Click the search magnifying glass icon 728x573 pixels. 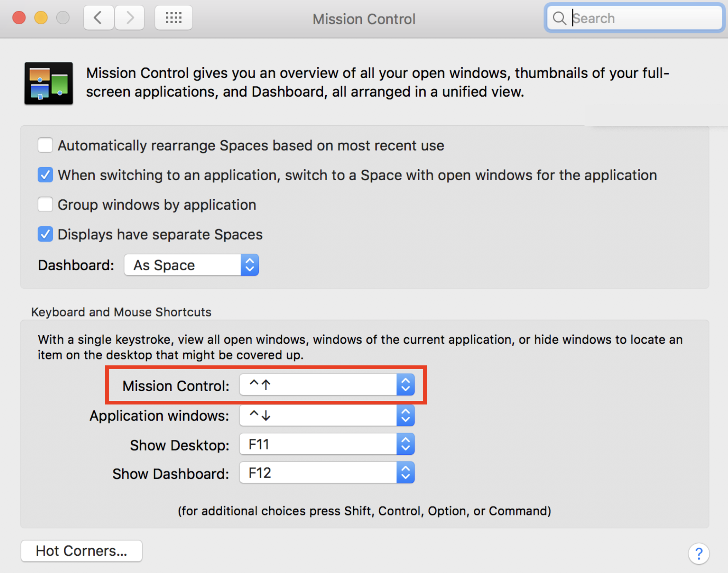tap(559, 18)
